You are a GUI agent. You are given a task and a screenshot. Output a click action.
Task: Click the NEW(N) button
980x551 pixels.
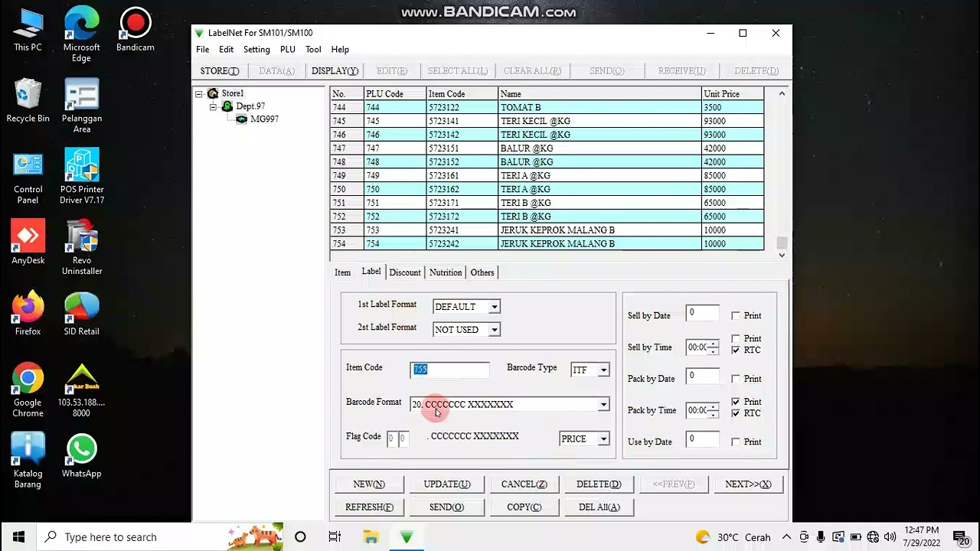[369, 484]
